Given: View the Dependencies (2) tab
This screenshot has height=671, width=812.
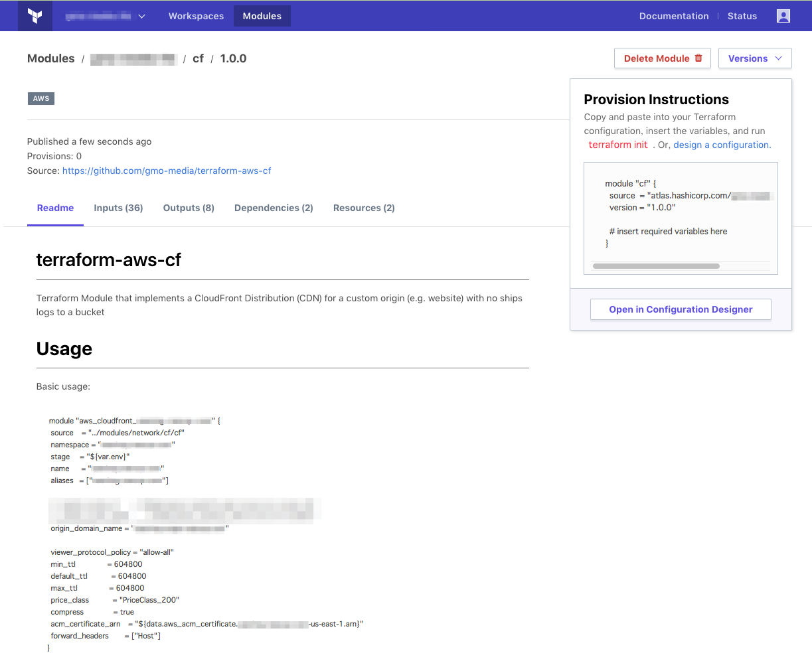Looking at the screenshot, I should tap(274, 208).
